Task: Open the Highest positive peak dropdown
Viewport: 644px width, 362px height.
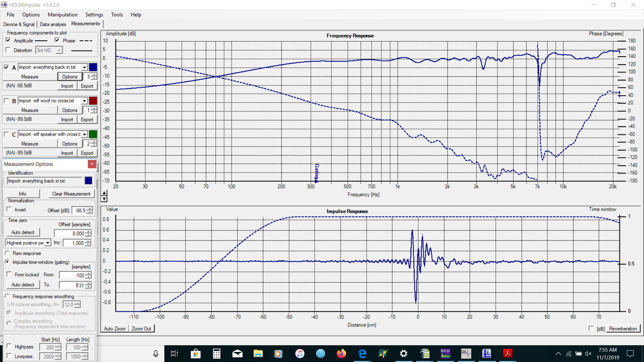Action: [48, 243]
